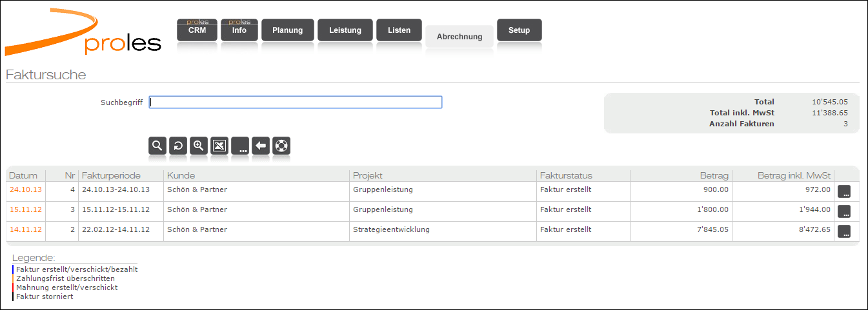
Task: Open advanced search with magnifier-plus icon
Action: point(199,146)
